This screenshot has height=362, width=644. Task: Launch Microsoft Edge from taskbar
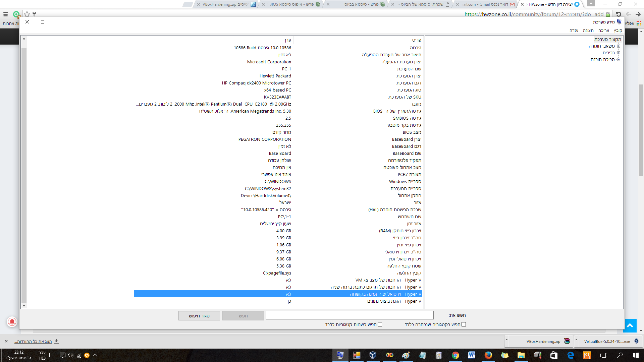[x=571, y=355]
